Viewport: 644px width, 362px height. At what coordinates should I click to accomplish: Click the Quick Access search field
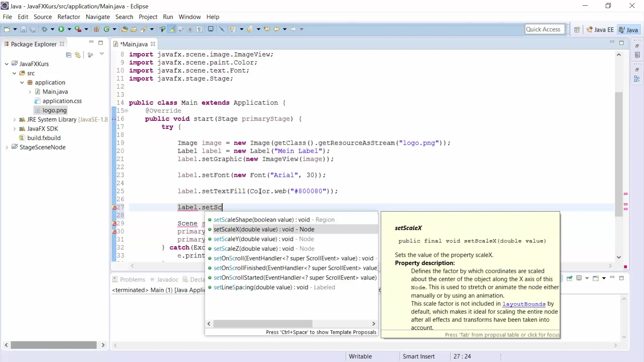(x=545, y=29)
